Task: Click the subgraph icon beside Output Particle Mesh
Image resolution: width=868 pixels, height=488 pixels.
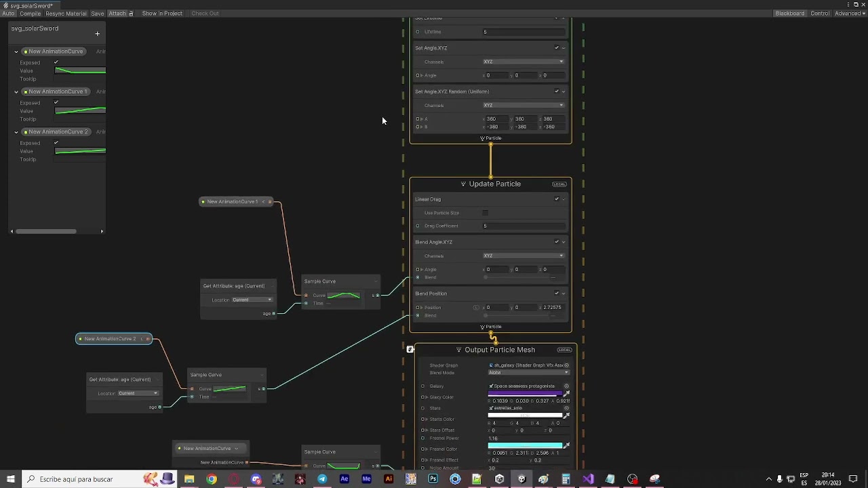Action: [410, 350]
